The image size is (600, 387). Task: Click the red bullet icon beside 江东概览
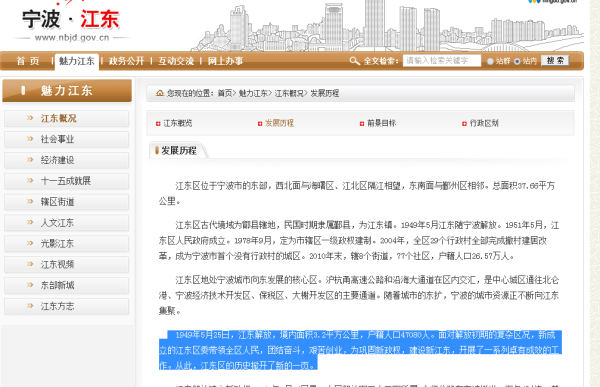pyautogui.click(x=158, y=124)
